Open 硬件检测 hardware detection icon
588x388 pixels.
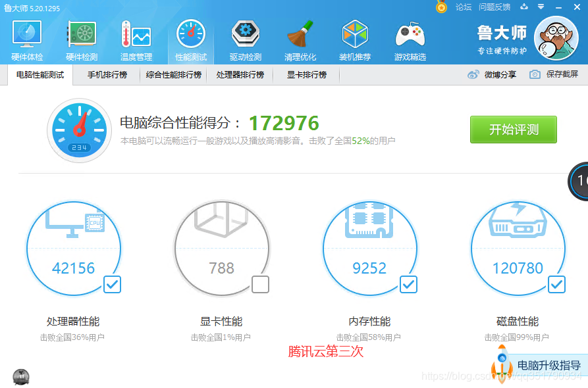pyautogui.click(x=82, y=34)
